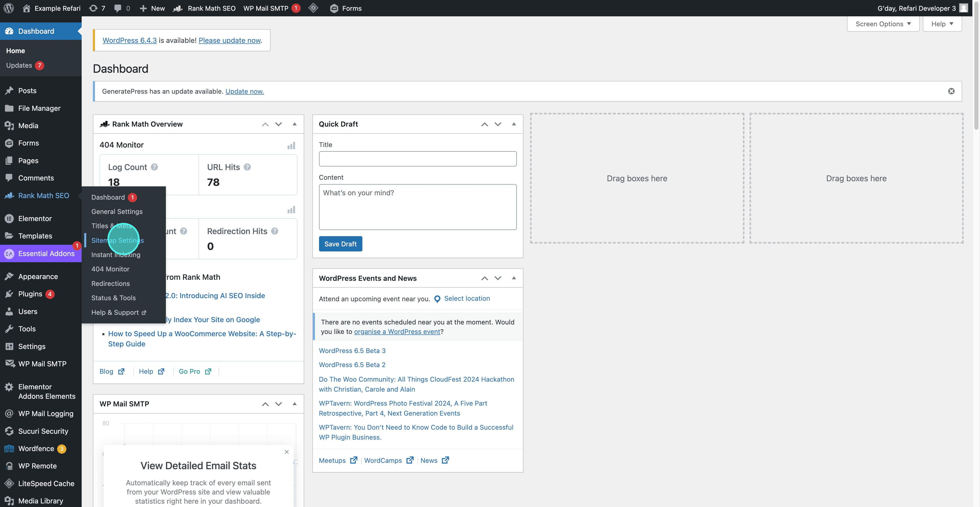Open the WordCamps external link
Screen dimensions: 980x507
pyautogui.click(x=389, y=460)
